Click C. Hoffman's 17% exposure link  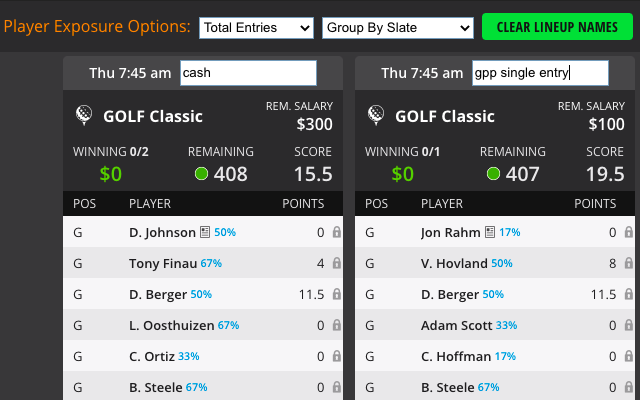[x=505, y=356]
